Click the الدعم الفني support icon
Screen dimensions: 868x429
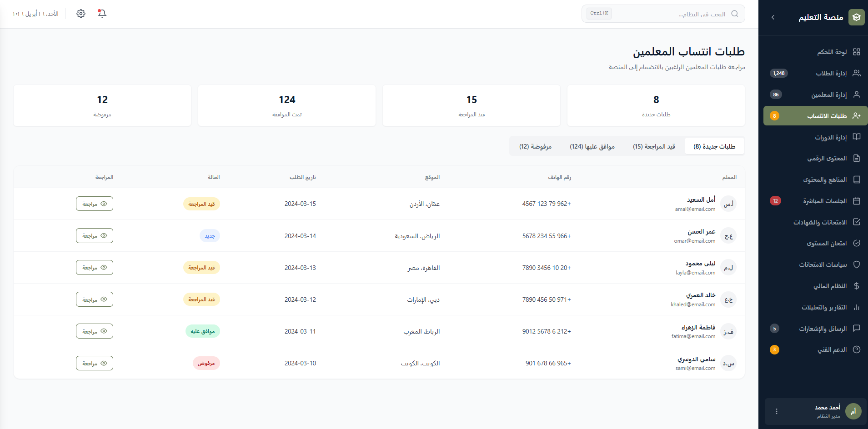(857, 349)
